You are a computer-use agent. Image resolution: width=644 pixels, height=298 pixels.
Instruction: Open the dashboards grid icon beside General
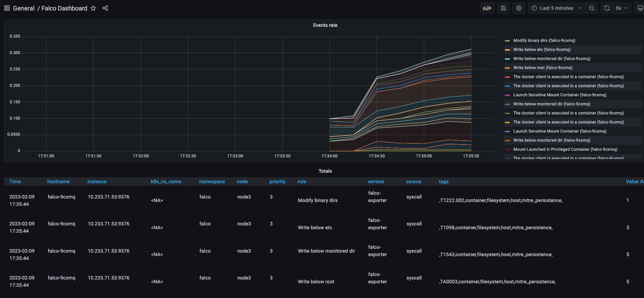tap(7, 8)
